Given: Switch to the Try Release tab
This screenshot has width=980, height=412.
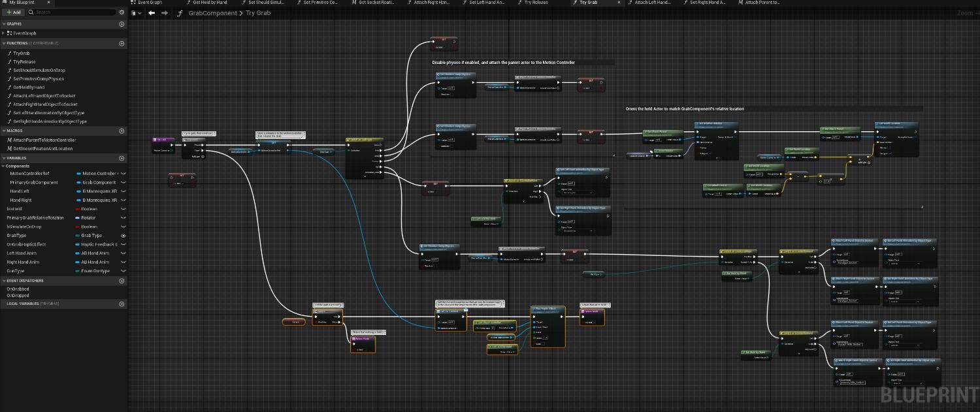Looking at the screenshot, I should point(536,3).
